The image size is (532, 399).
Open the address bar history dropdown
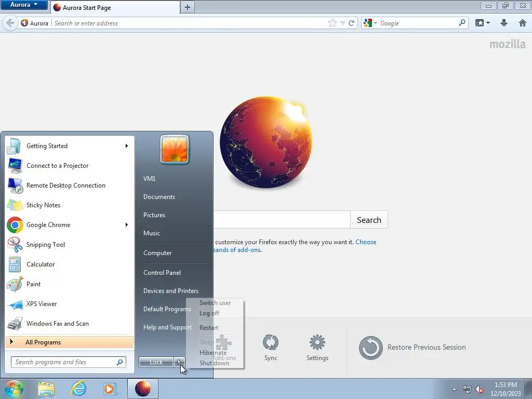coord(342,23)
